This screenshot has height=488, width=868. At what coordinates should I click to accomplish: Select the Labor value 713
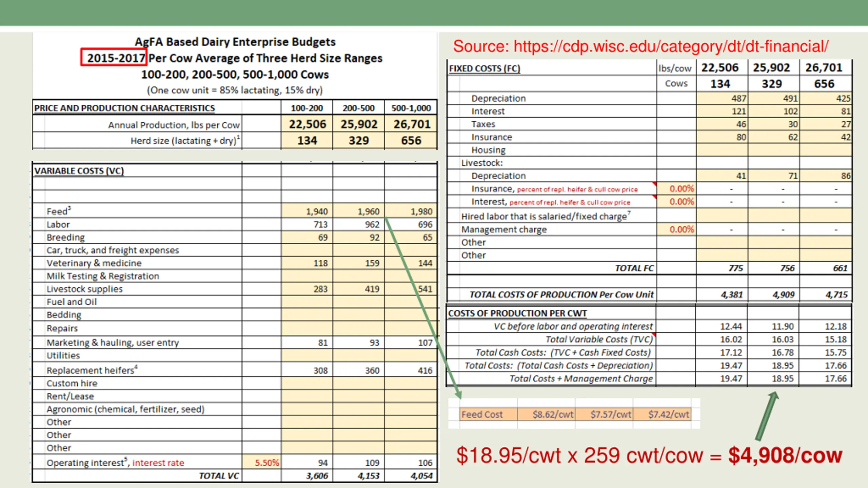pos(320,224)
